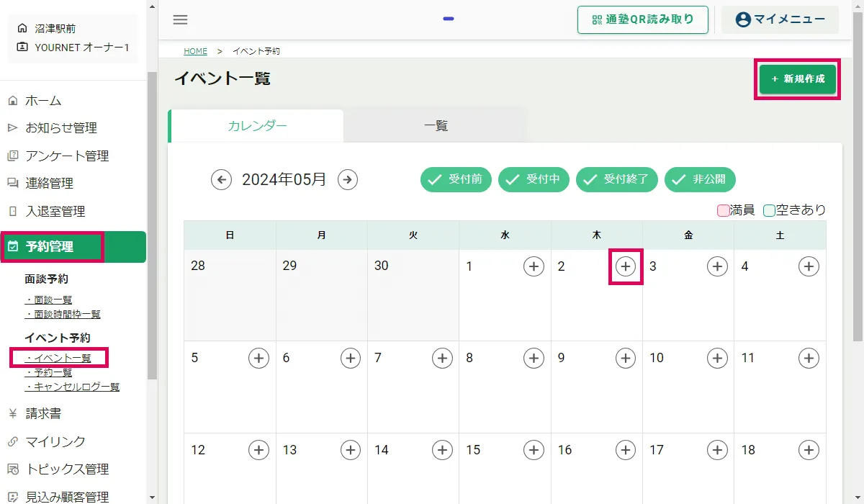This screenshot has width=864, height=504.
Task: Click the 空きあり green legend swatch
Action: (x=769, y=210)
